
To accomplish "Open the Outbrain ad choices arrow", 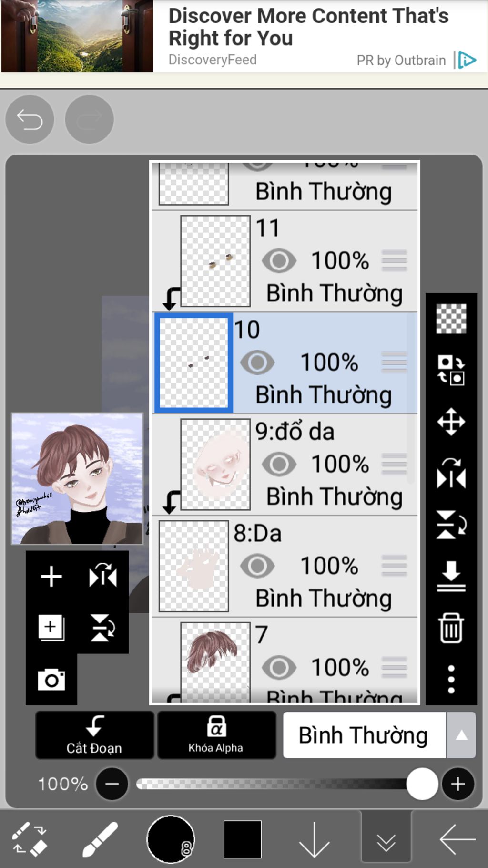I will (467, 60).
